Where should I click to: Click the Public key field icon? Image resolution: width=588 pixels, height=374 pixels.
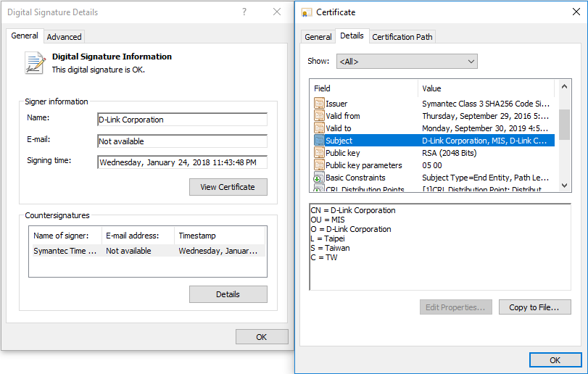[319, 153]
